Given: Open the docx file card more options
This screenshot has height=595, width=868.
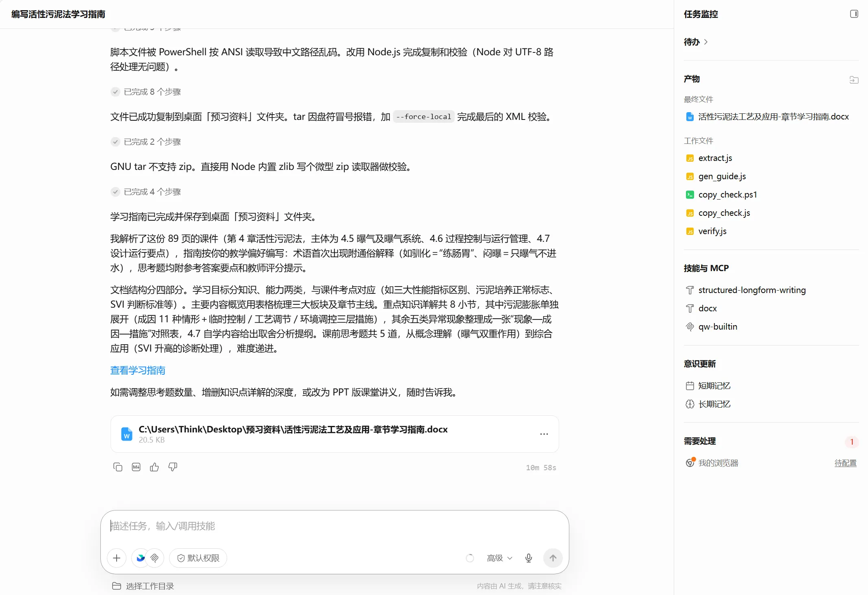Looking at the screenshot, I should coord(544,434).
